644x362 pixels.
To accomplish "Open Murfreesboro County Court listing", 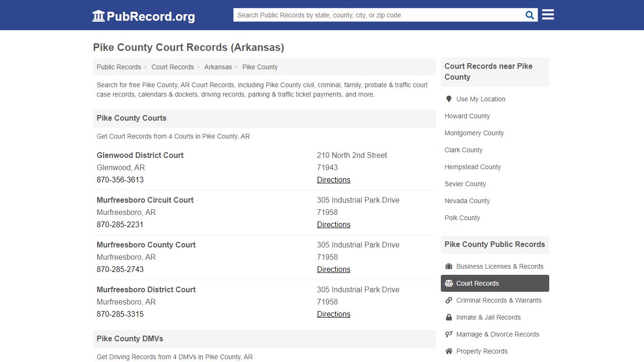I will pyautogui.click(x=146, y=245).
